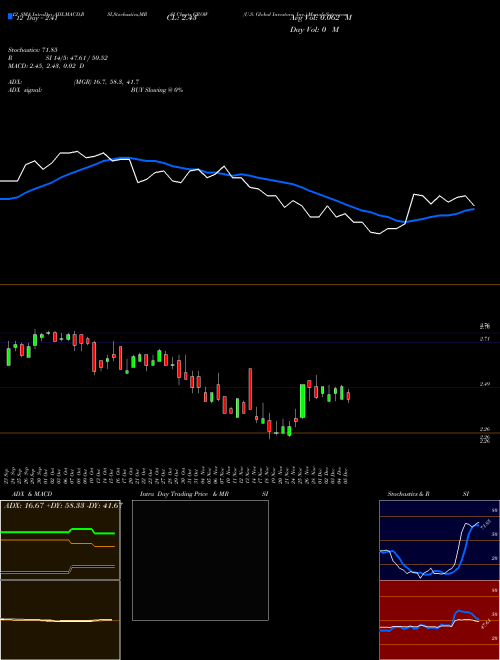Open the blue-background Stochastics chart
This screenshot has width=500, height=660.
(439, 540)
